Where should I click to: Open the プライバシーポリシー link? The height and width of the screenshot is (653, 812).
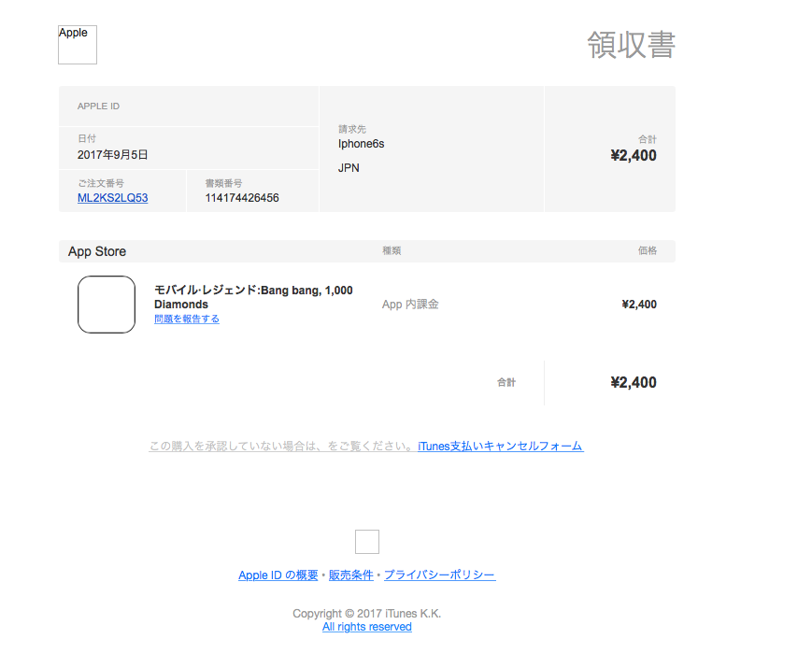(439, 575)
